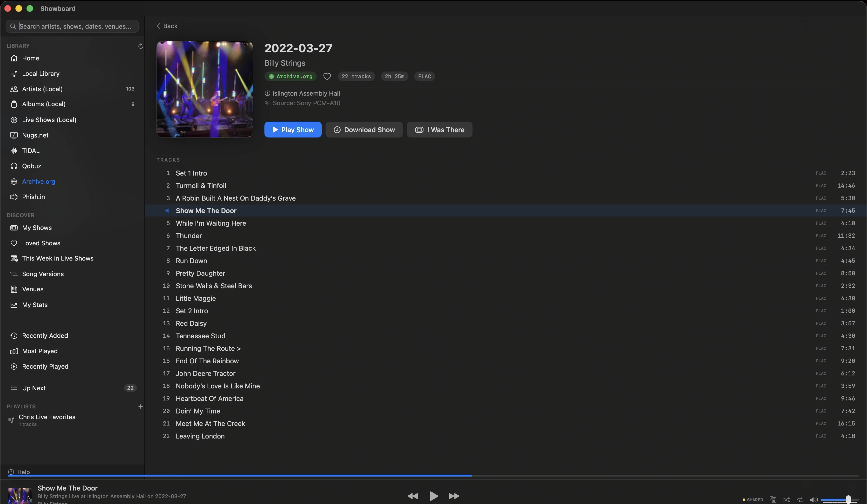The width and height of the screenshot is (867, 504).
Task: Toggle shuffle playback mode
Action: point(787,499)
